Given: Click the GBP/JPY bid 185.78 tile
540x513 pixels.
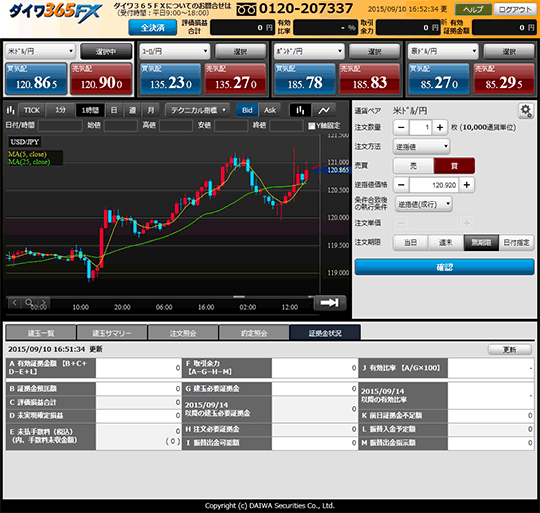Looking at the screenshot, I should click(305, 78).
